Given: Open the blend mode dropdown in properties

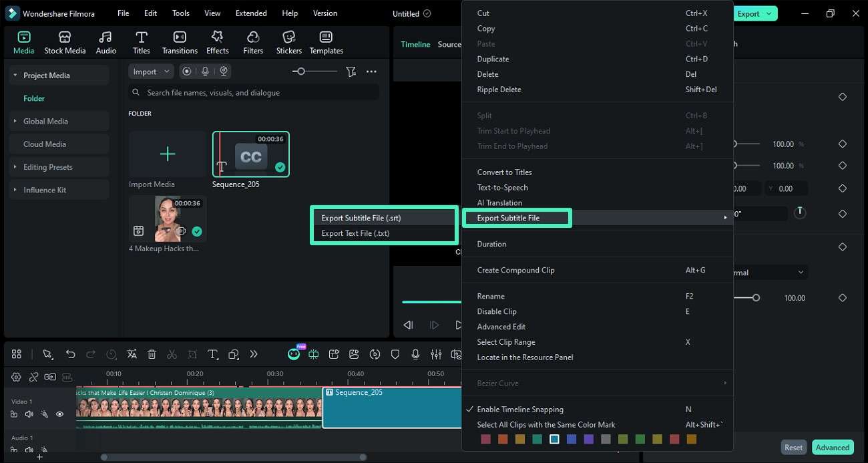Looking at the screenshot, I should coord(770,273).
